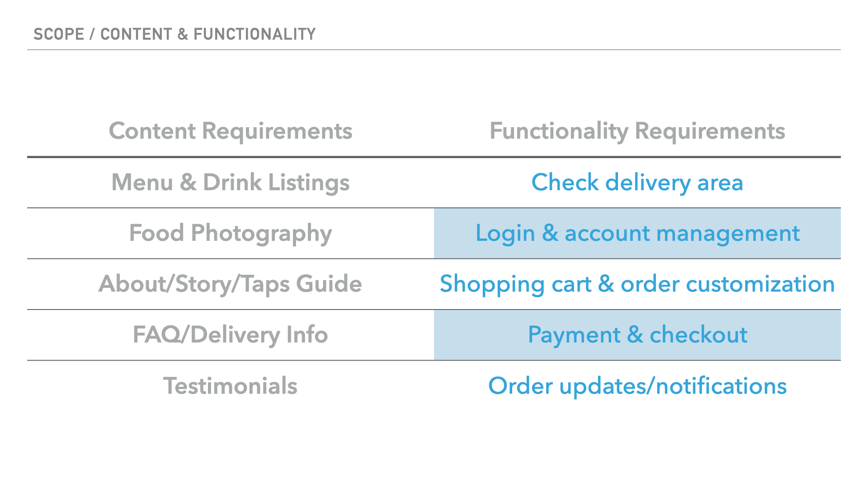868x488 pixels.
Task: Select the "Content Requirements" column header
Action: 231,131
